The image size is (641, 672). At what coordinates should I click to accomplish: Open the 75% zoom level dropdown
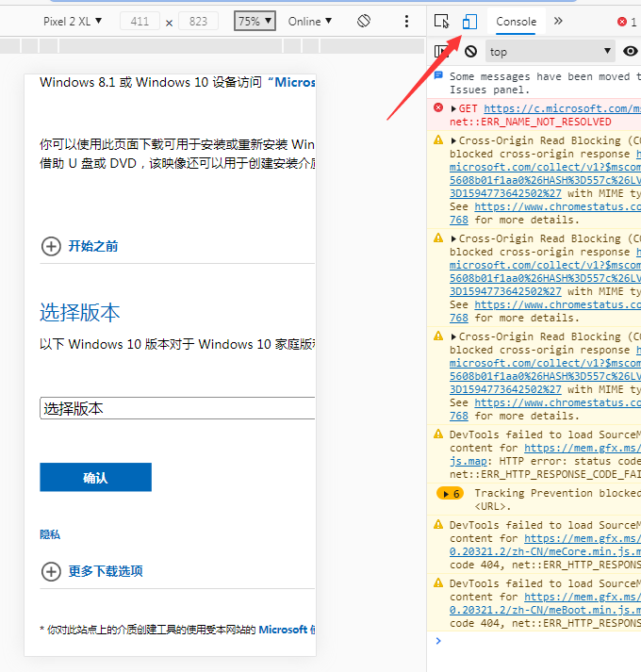tap(255, 21)
